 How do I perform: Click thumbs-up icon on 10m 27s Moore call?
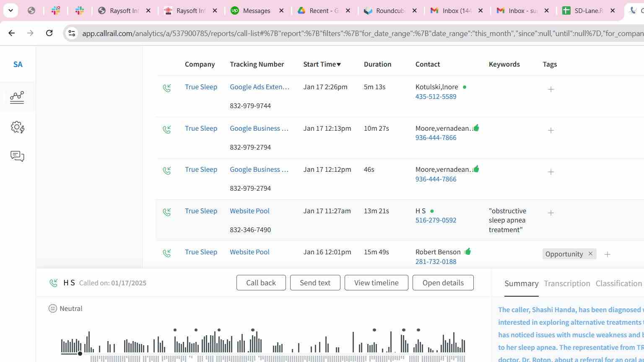click(x=476, y=128)
